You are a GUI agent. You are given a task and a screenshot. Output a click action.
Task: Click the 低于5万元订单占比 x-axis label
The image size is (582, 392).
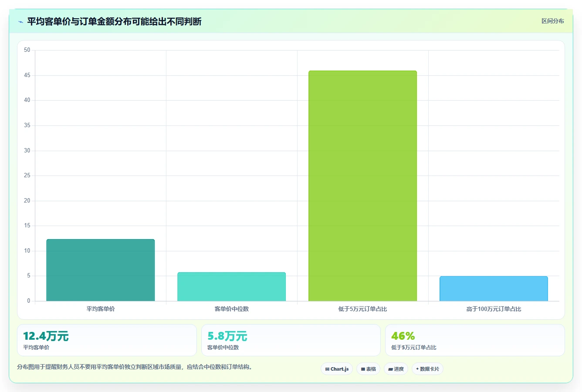(x=363, y=309)
